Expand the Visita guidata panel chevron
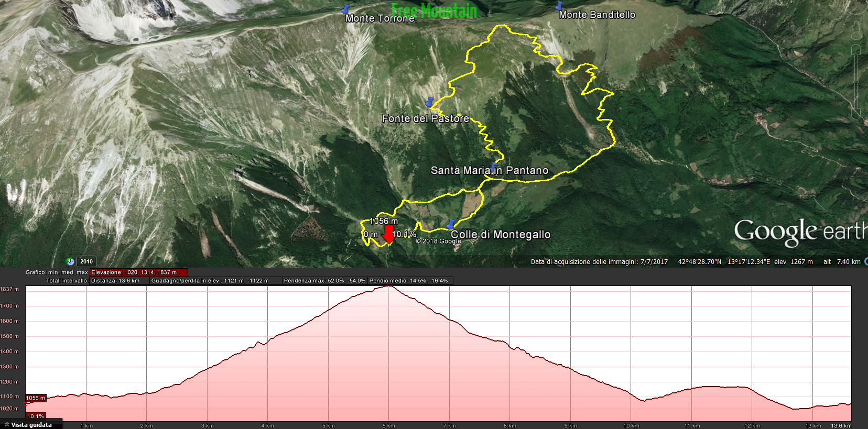 point(6,425)
